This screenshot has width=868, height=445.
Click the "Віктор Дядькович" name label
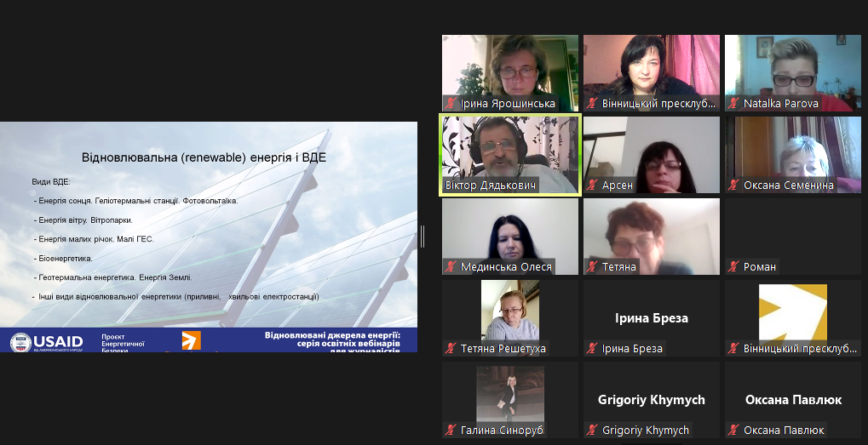click(x=491, y=185)
